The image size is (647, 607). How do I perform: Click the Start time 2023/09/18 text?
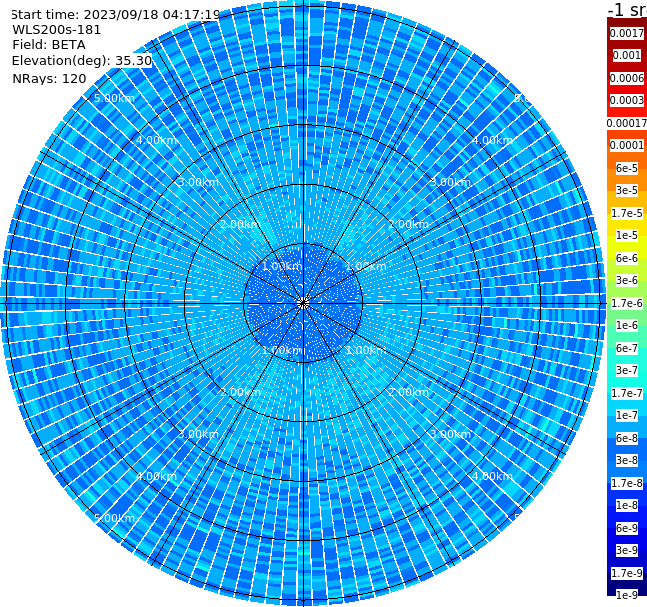(x=115, y=15)
